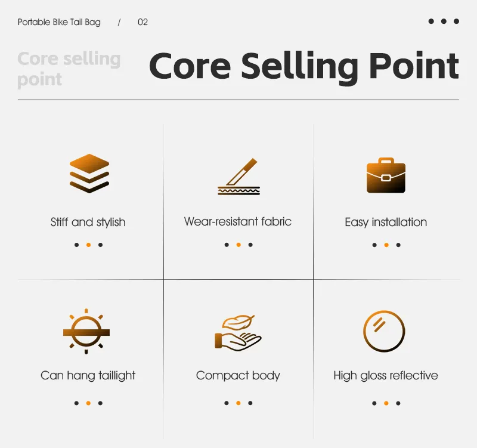Click the stacked layers icon
Viewport: 477px width, 448px height.
tap(89, 174)
